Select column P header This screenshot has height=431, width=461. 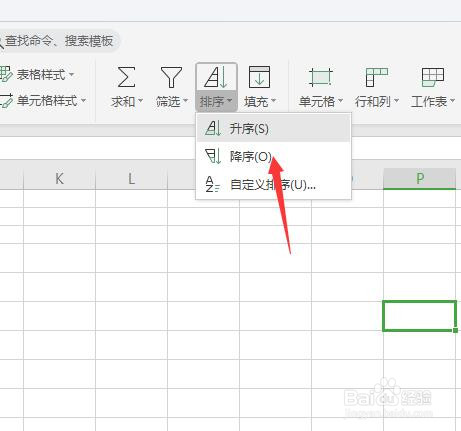(x=420, y=179)
